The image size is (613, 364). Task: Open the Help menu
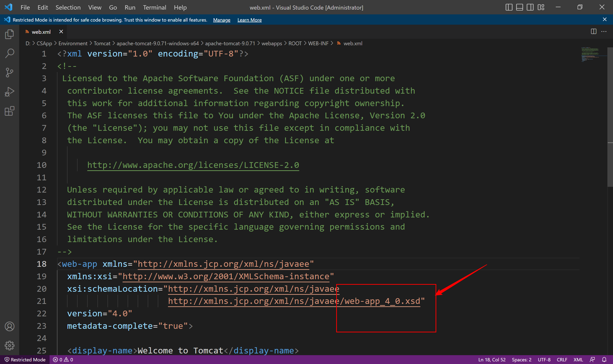tap(180, 7)
